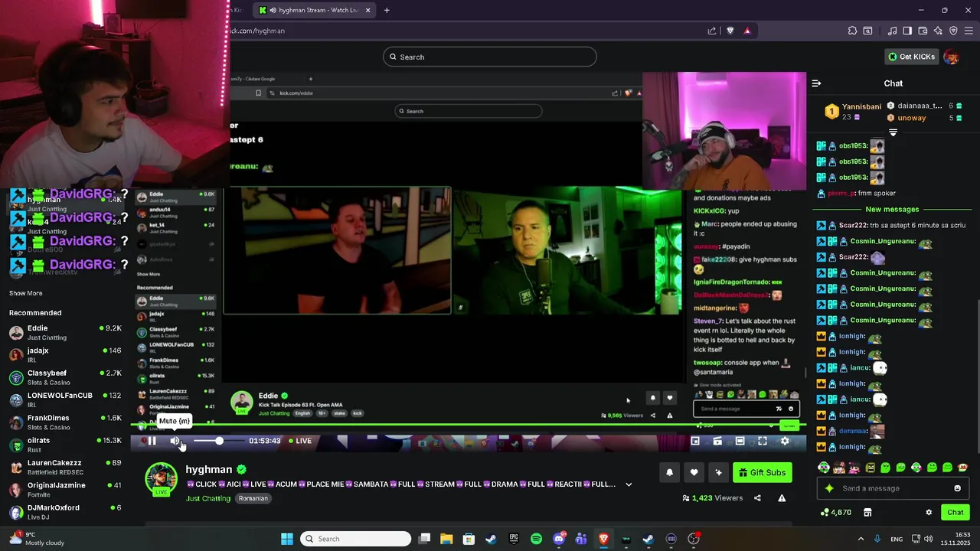Mute the stream with the speaker icon
The image size is (980, 551).
click(x=175, y=441)
